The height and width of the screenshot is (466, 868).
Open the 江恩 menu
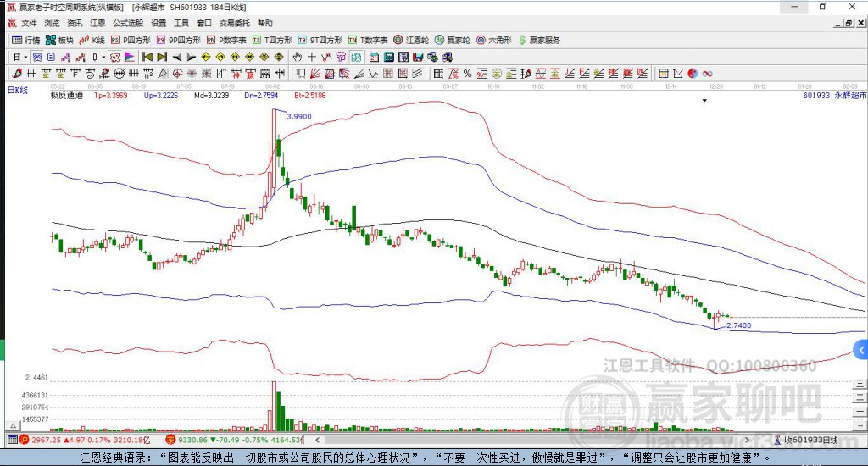pyautogui.click(x=97, y=23)
